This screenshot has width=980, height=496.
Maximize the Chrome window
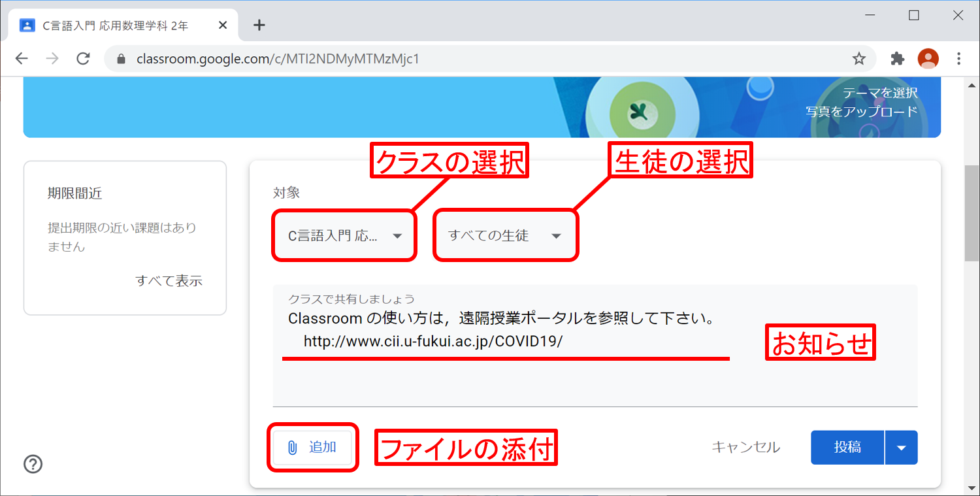tap(914, 16)
